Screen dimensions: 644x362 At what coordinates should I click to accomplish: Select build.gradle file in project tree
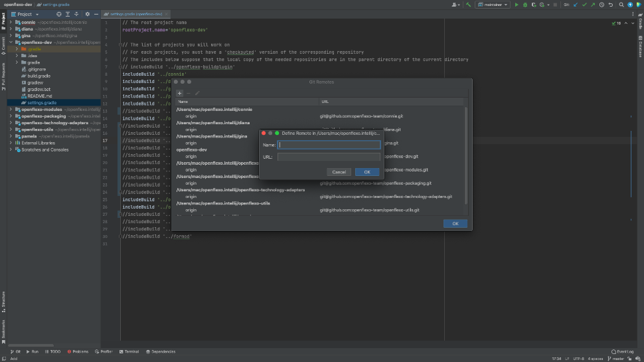pyautogui.click(x=39, y=76)
